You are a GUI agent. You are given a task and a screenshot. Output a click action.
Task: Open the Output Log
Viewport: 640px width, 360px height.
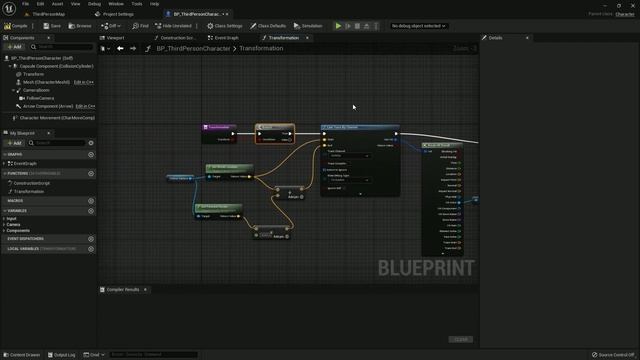[x=61, y=355]
